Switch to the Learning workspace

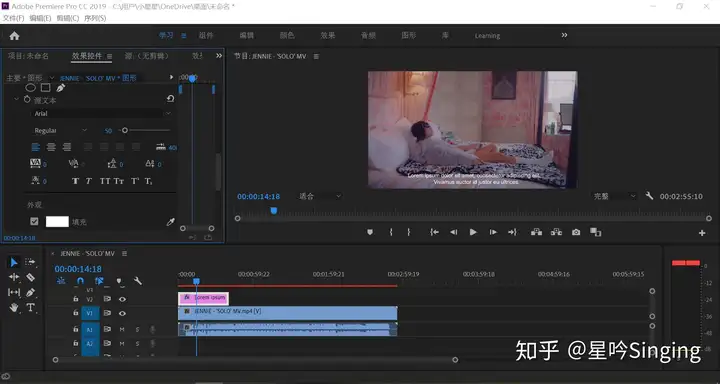click(487, 35)
